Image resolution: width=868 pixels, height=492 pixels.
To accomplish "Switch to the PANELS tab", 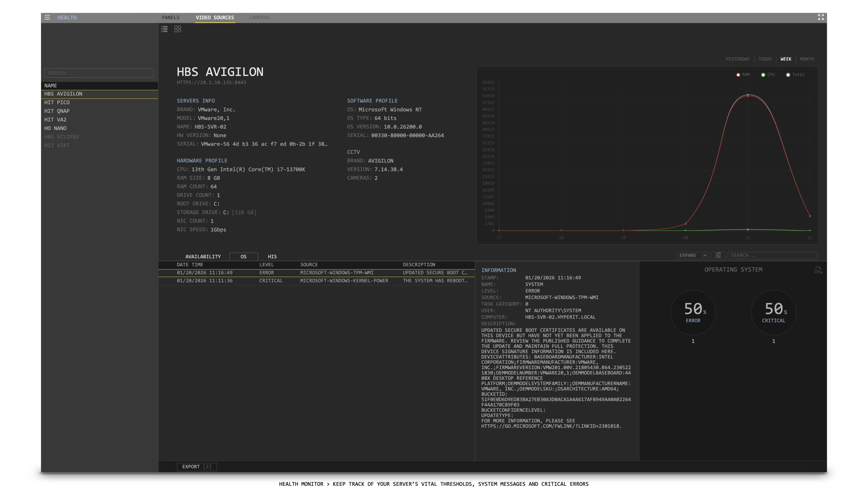I will pyautogui.click(x=171, y=18).
